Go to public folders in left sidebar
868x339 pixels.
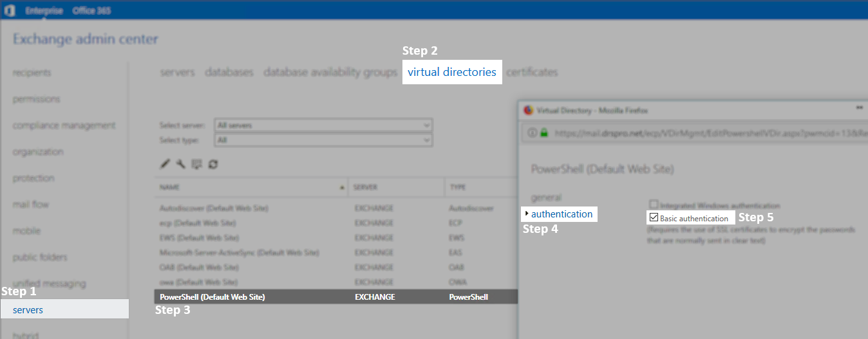(40, 257)
